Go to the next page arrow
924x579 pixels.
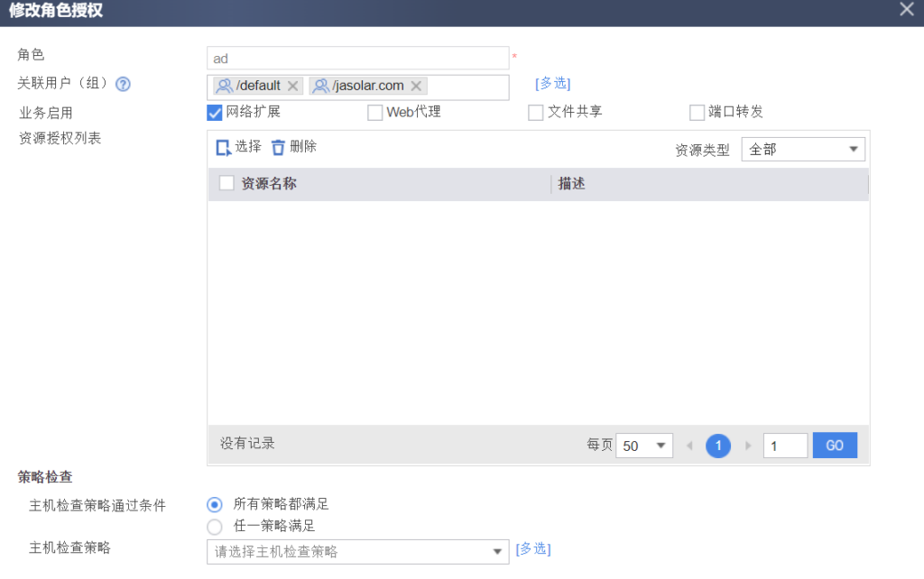point(747,446)
